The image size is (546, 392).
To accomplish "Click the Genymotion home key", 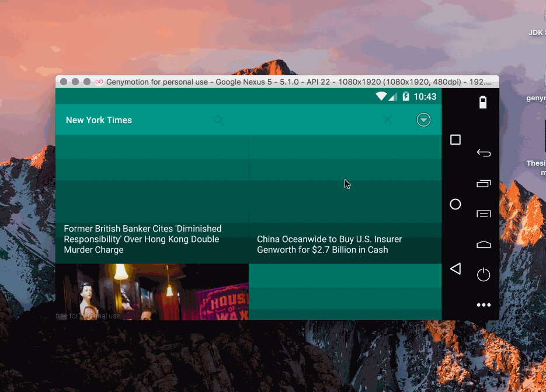I will coord(484,244).
